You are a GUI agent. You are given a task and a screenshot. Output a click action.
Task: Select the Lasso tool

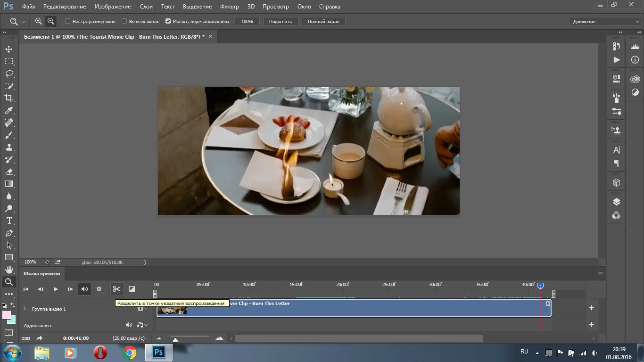coord(9,74)
